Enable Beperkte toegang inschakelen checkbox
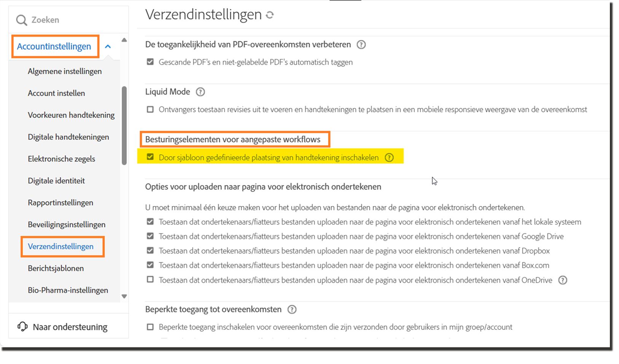Viewport: 619px width, 364px height. [x=150, y=327]
